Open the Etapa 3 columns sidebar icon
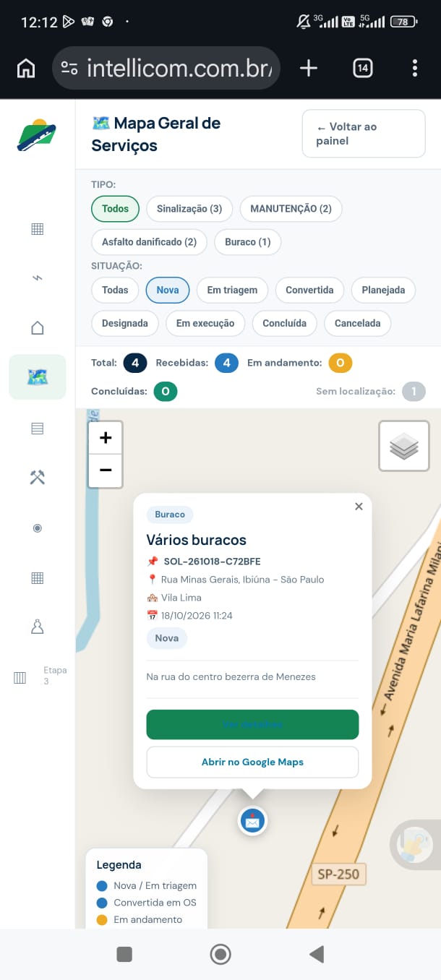The image size is (441, 980). pyautogui.click(x=20, y=678)
